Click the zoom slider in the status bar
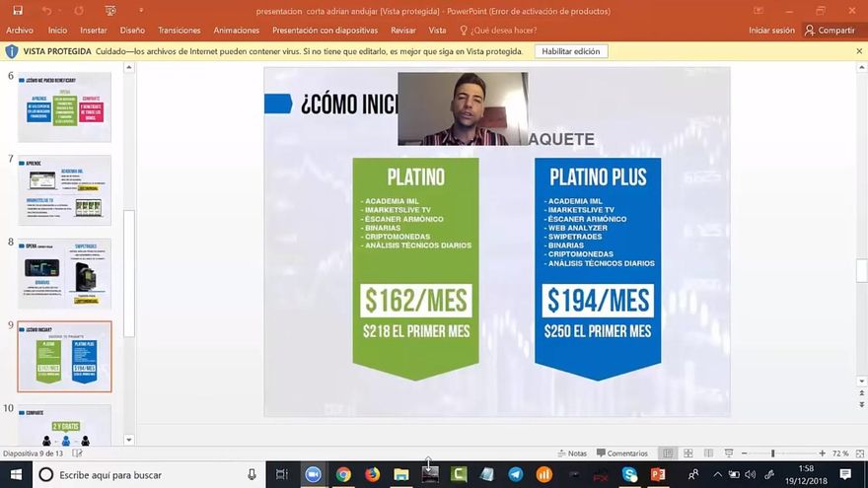This screenshot has width=868, height=488. 773,453
